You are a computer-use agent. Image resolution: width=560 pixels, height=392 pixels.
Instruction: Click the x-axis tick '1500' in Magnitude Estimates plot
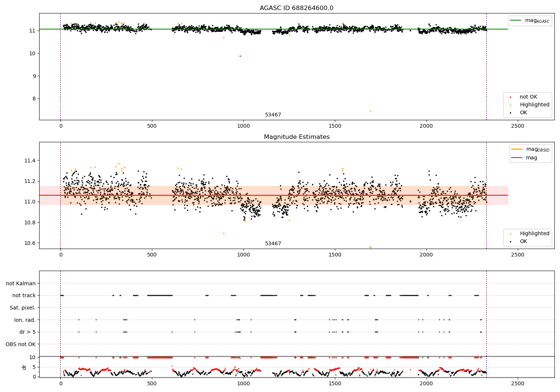tap(335, 255)
